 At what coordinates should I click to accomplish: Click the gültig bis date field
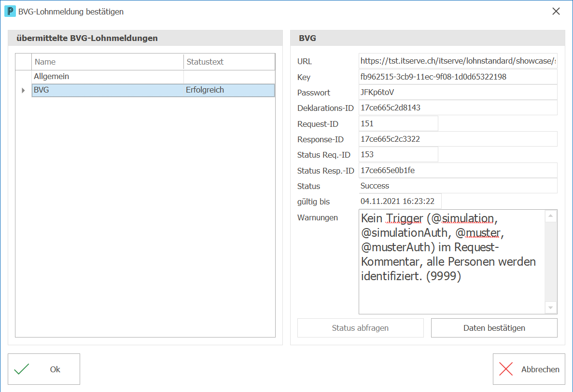coord(400,201)
